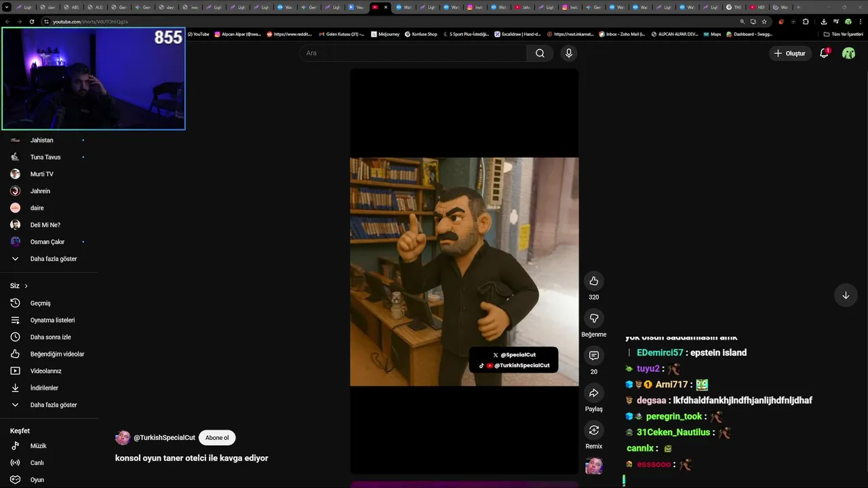This screenshot has width=868, height=488.
Task: Click the YouTube search magnifier button
Action: [x=540, y=53]
